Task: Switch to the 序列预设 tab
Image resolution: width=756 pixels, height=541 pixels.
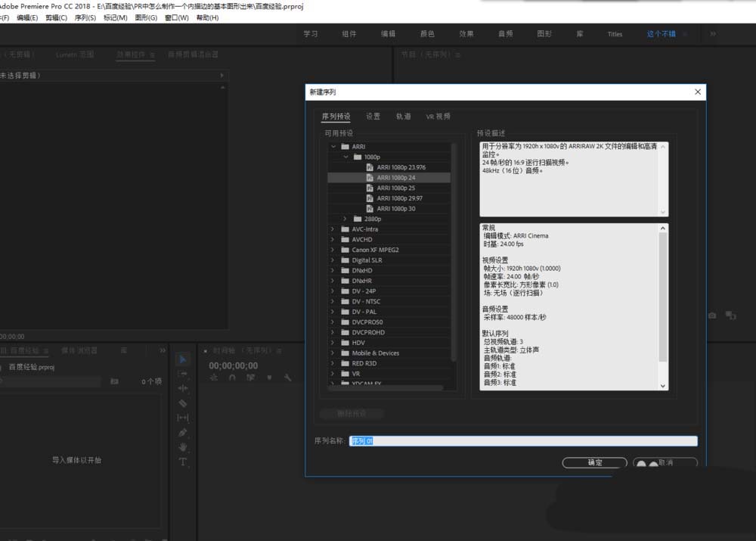Action: [x=336, y=117]
